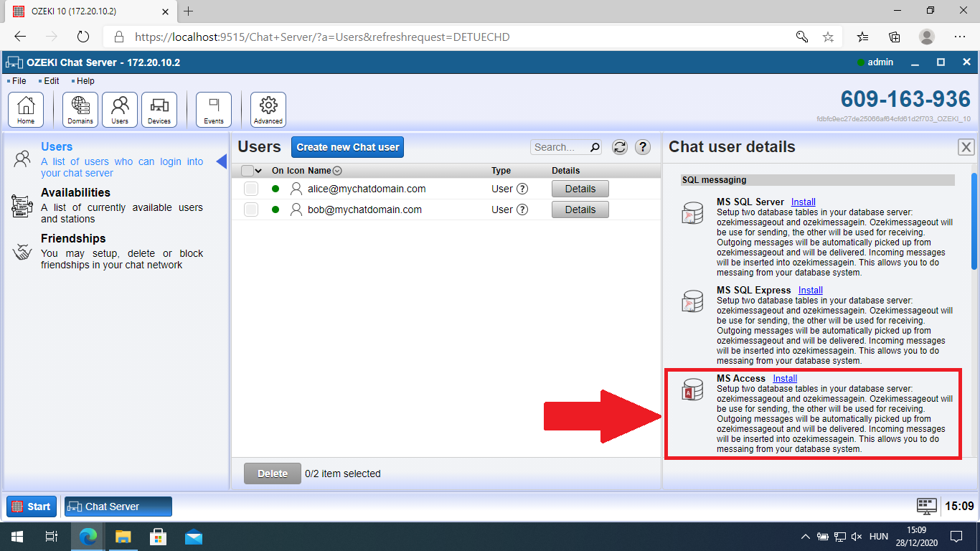The width and height of the screenshot is (980, 551).
Task: Check the checkbox for alice@mychatdomain.com
Action: point(250,189)
